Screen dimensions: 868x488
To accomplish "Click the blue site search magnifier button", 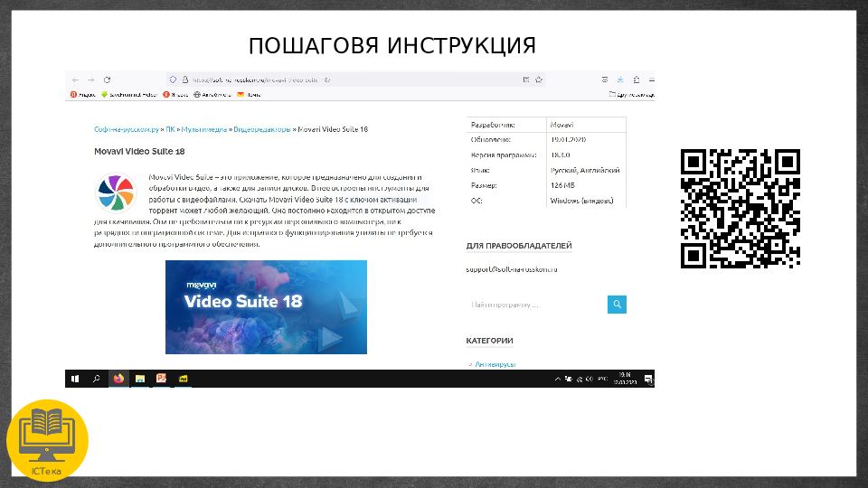I will coord(617,305).
